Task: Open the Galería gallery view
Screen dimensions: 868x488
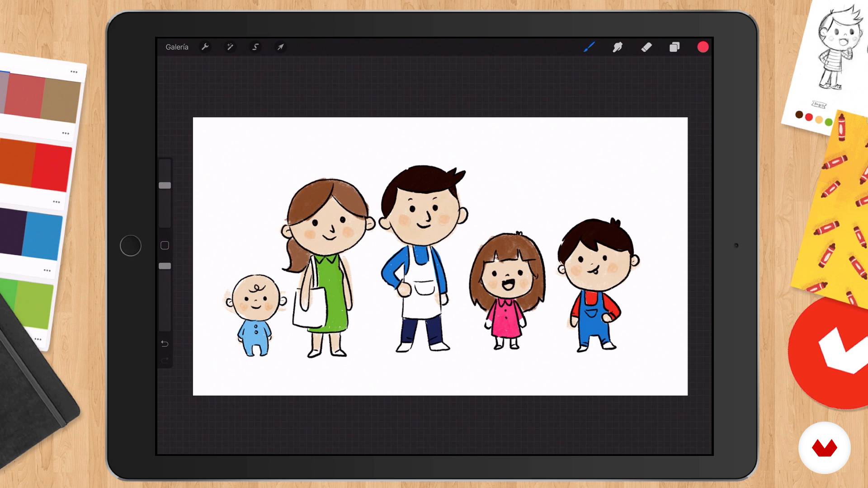Action: pos(177,47)
